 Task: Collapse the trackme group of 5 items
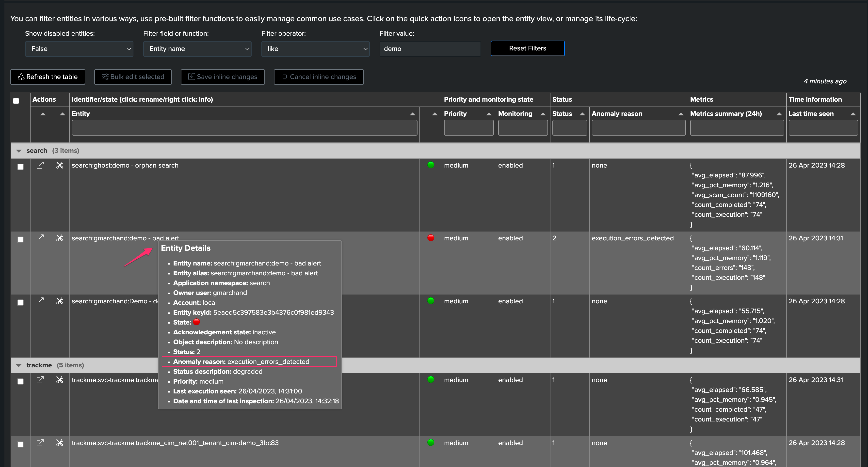click(19, 365)
